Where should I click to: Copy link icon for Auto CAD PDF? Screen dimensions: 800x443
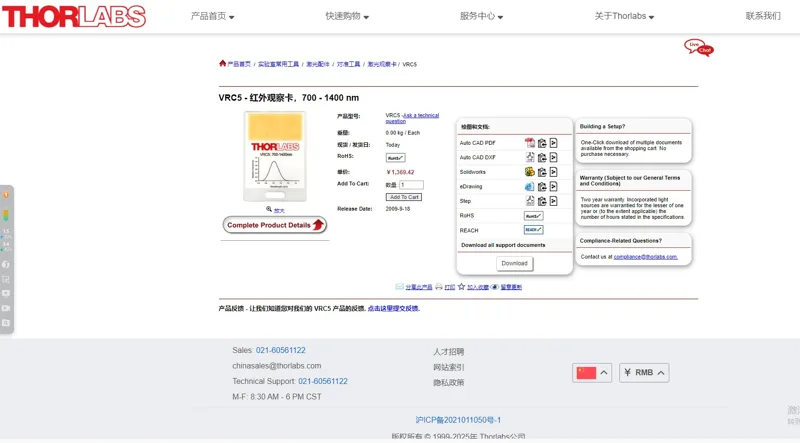542,143
